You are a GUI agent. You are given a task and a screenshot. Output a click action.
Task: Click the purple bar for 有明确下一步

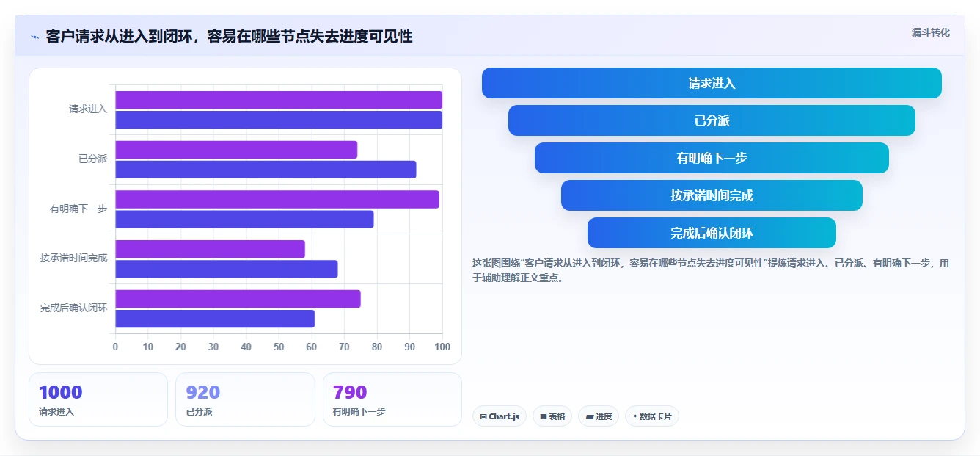(x=277, y=199)
